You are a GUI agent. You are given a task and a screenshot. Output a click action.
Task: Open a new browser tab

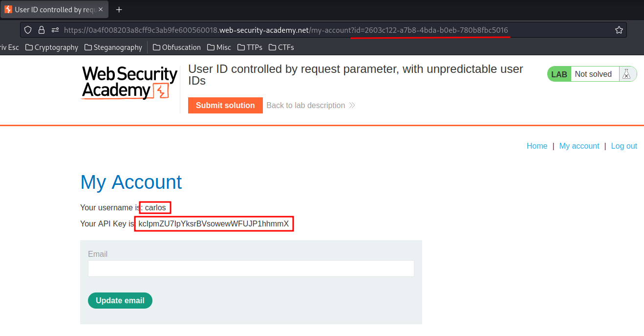click(119, 9)
